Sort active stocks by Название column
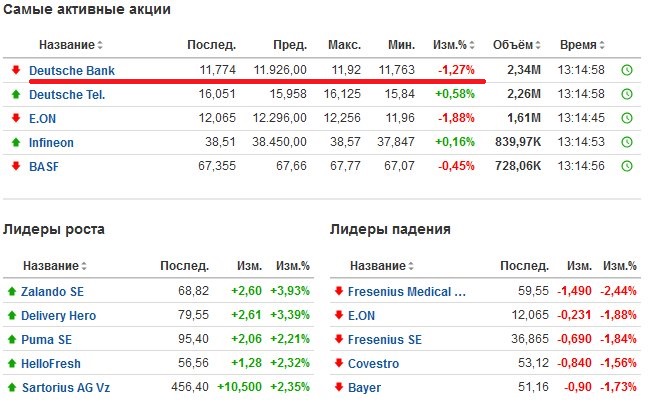 point(71,45)
